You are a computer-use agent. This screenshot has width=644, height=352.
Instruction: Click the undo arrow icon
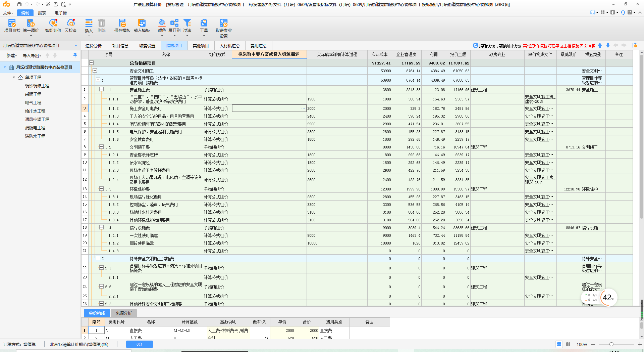click(26, 4)
